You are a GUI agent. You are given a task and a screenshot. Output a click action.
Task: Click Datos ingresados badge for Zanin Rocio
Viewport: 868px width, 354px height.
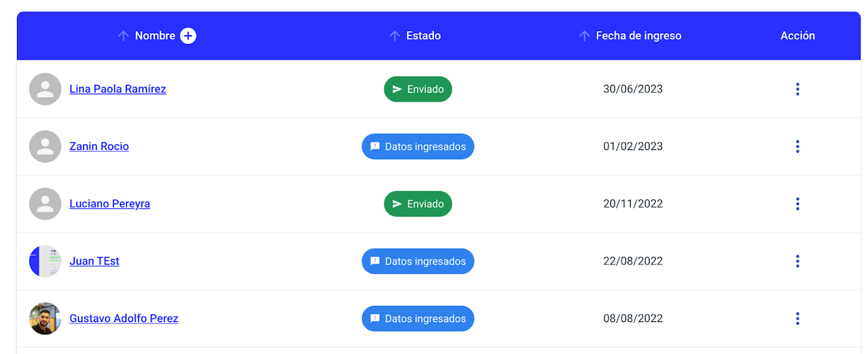click(418, 146)
